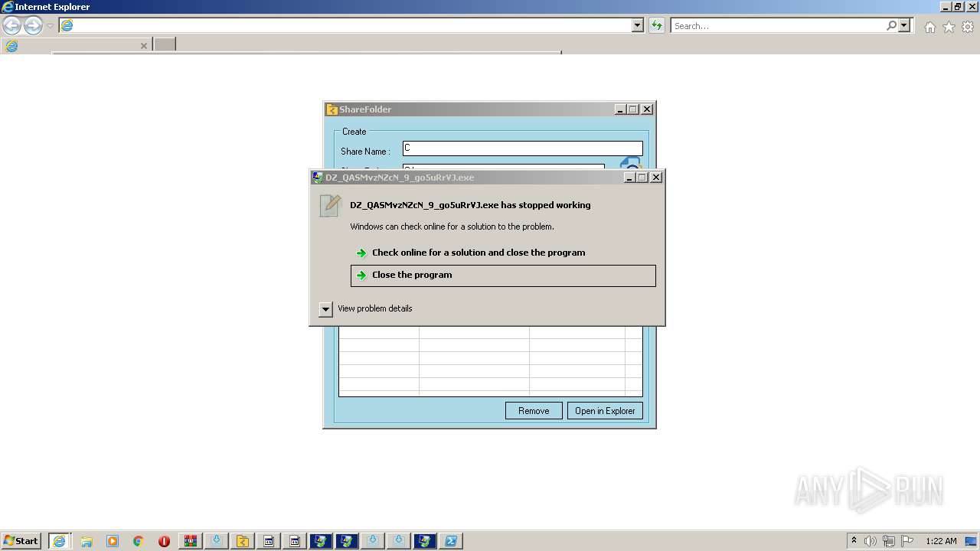Click the crashed program notepad icon

(330, 205)
